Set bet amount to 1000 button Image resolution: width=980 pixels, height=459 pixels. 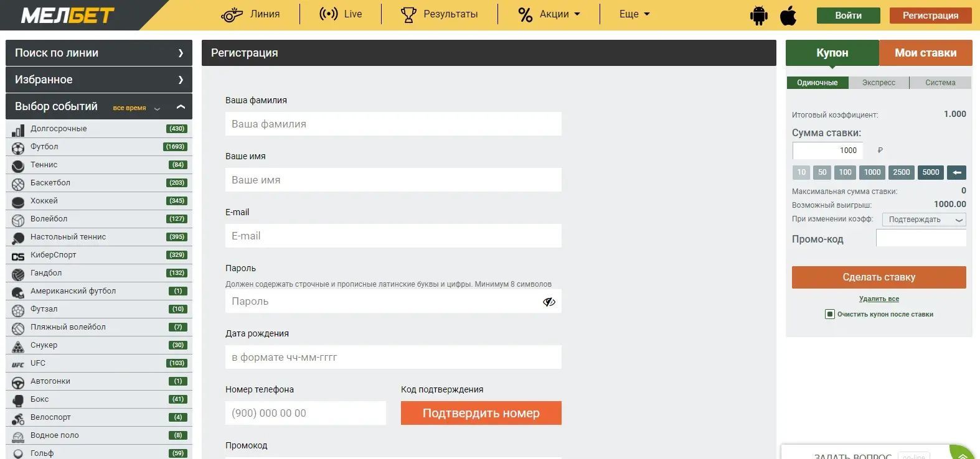pyautogui.click(x=872, y=172)
